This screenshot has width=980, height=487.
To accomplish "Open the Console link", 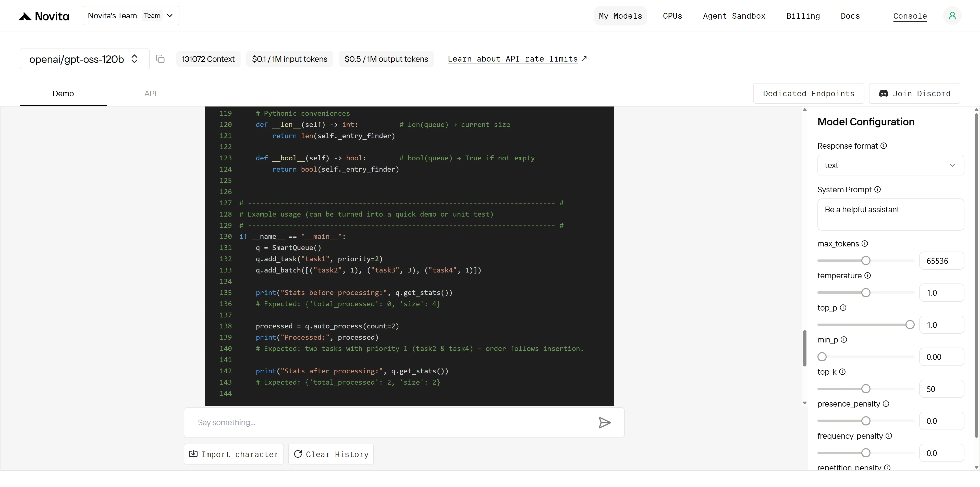I will [x=910, y=16].
